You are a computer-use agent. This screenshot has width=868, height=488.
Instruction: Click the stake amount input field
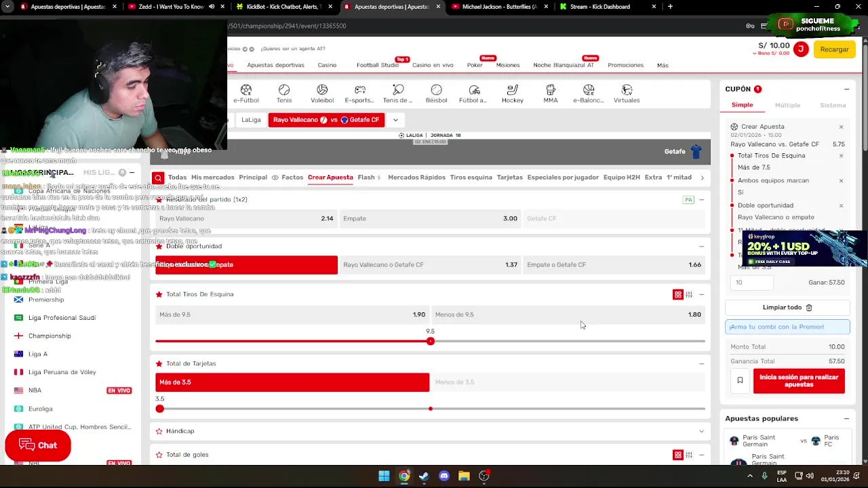click(752, 283)
